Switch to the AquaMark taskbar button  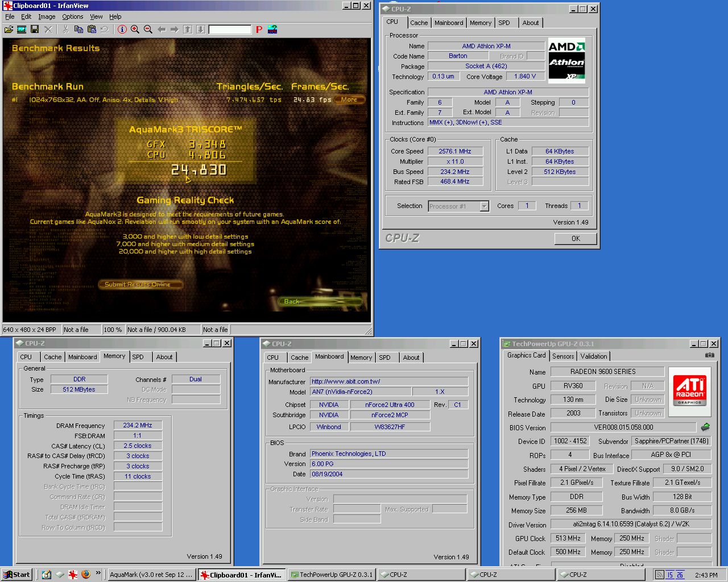click(x=151, y=575)
